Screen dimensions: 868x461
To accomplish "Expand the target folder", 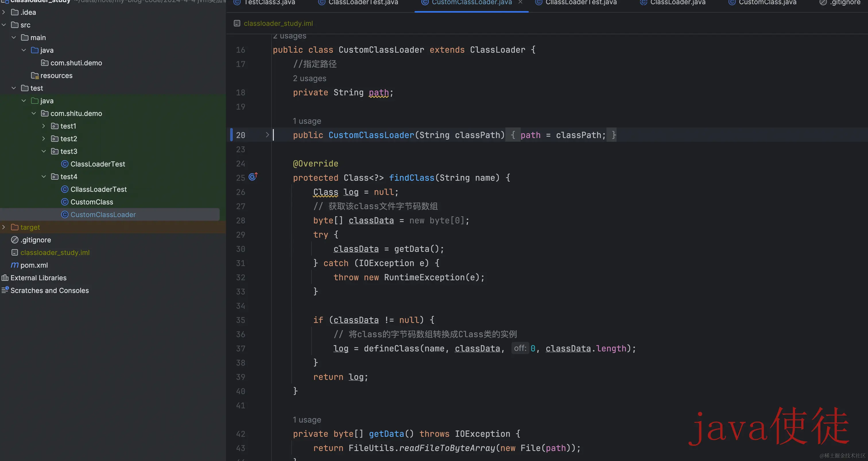I will [4, 227].
